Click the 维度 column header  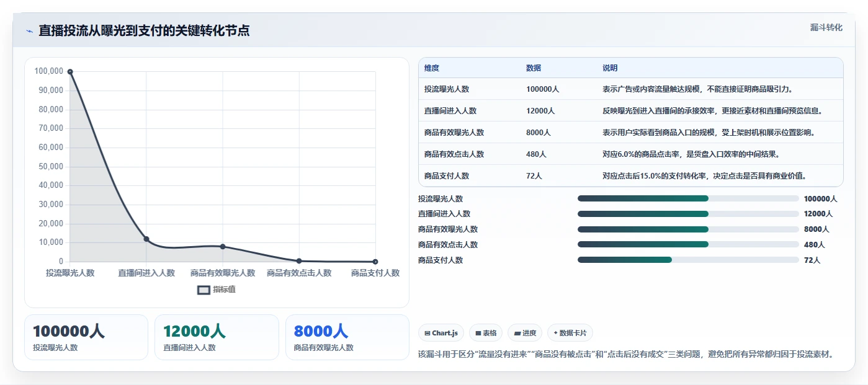click(x=432, y=68)
